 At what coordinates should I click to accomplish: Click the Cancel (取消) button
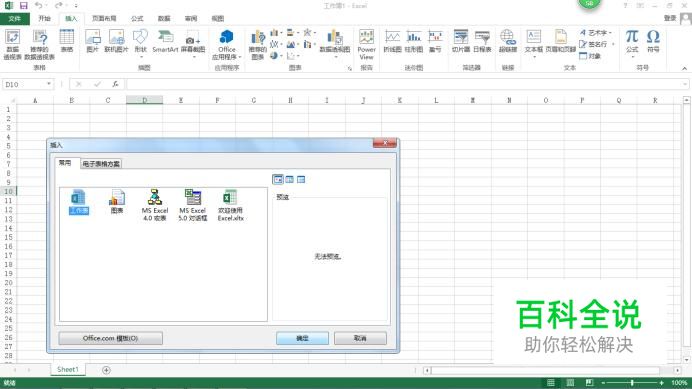pos(360,338)
